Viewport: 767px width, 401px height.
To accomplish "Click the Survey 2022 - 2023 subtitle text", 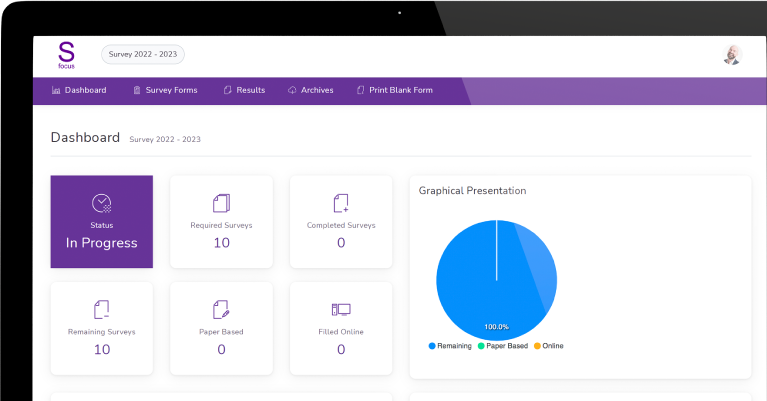I will (x=165, y=139).
